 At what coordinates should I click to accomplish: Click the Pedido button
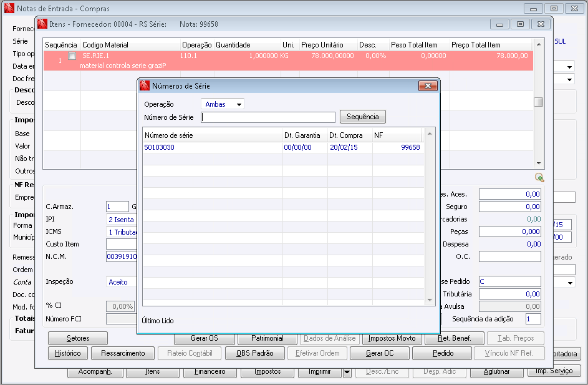443,353
